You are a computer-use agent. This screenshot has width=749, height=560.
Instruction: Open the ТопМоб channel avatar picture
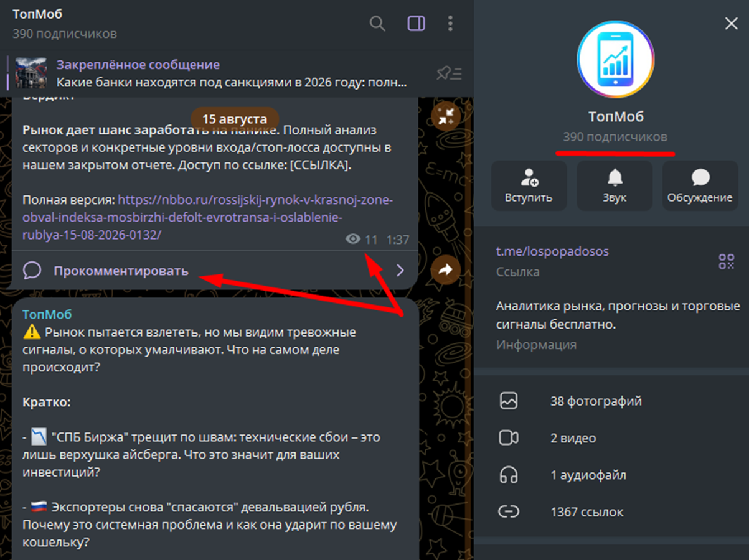(x=615, y=58)
